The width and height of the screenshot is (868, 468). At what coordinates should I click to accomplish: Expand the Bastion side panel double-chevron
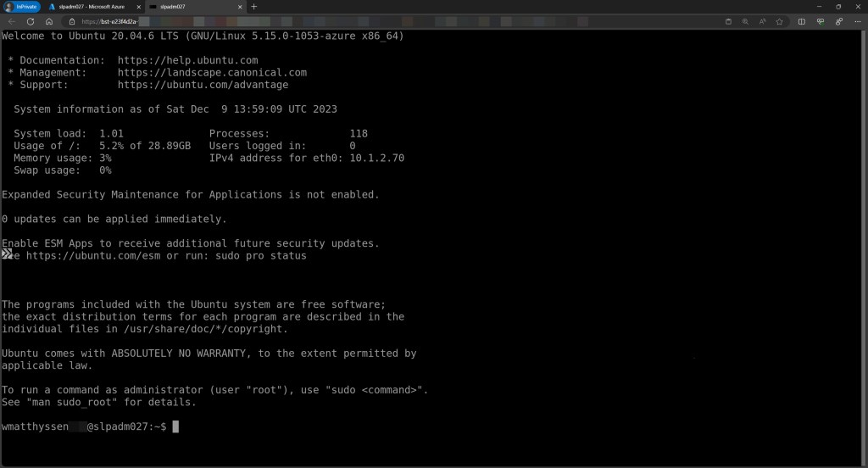pos(7,253)
